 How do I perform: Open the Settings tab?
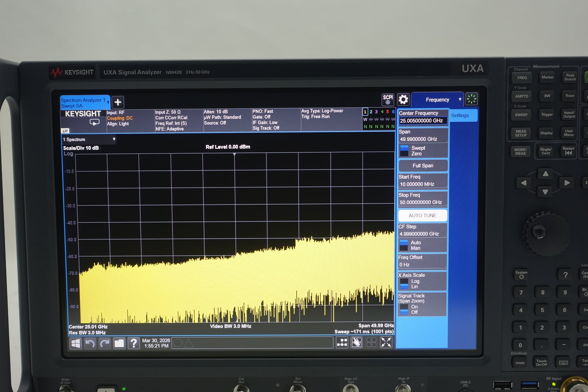tap(463, 115)
